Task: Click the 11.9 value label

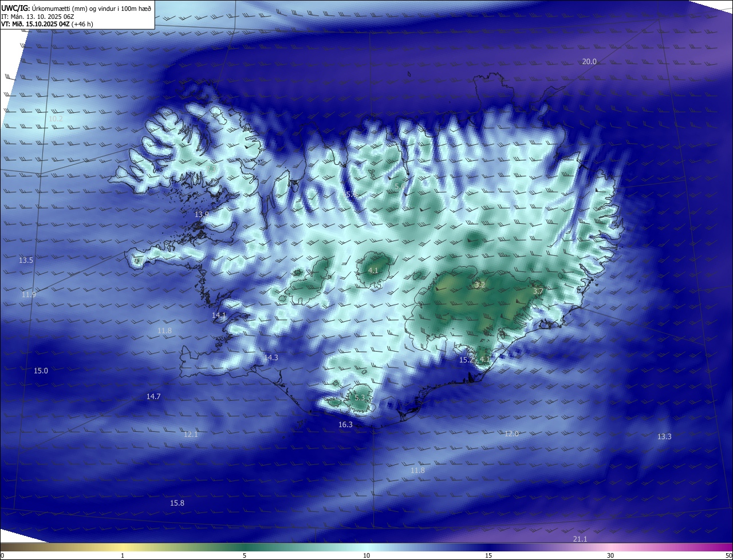Action: 29,295
